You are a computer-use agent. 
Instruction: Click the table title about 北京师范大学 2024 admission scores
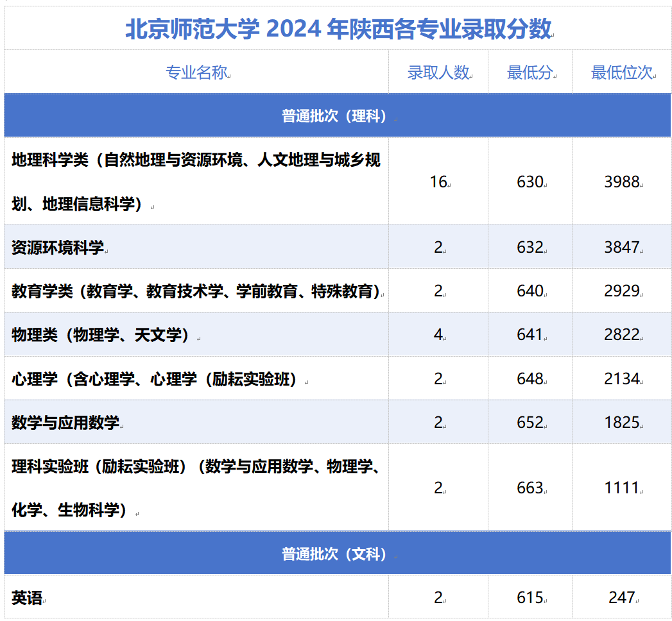pyautogui.click(x=336, y=28)
